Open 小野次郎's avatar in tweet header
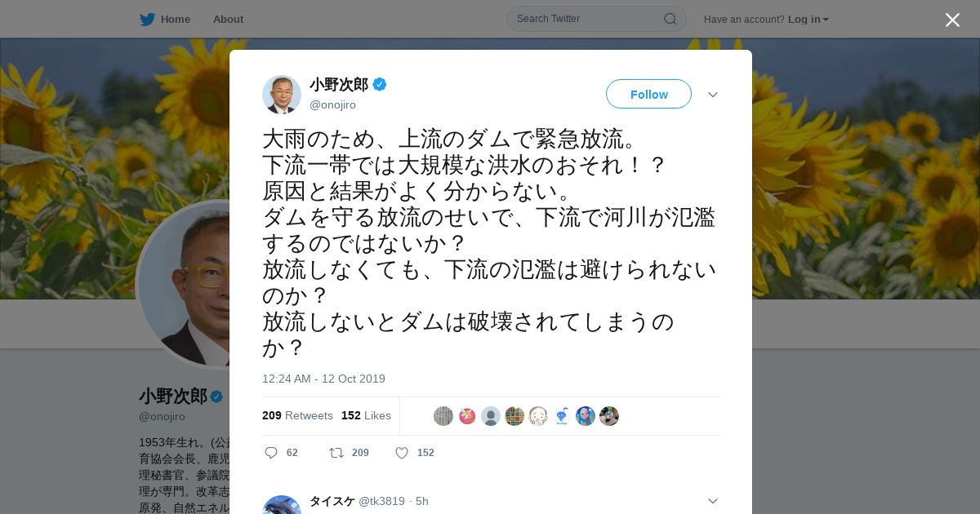 pyautogui.click(x=282, y=95)
